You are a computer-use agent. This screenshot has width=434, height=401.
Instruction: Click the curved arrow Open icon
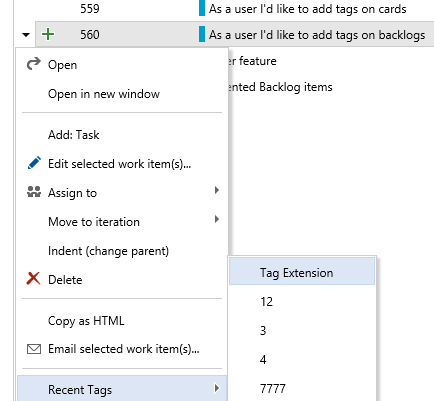pos(33,64)
